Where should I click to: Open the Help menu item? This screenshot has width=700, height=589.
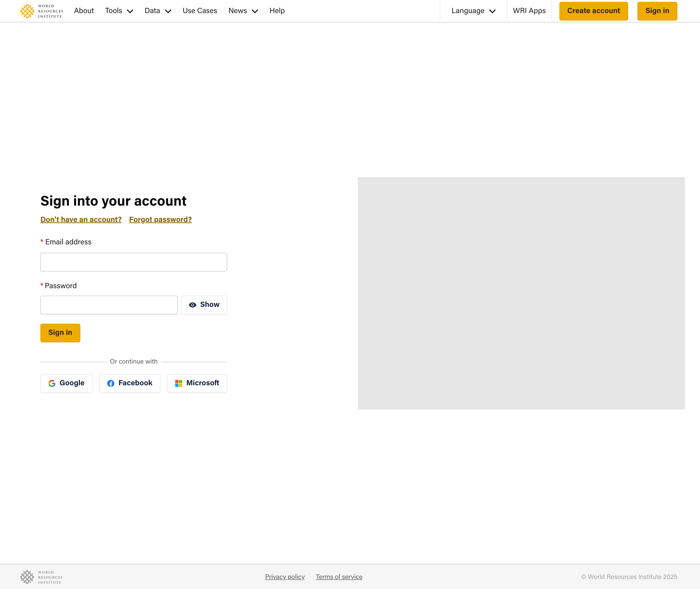[277, 11]
